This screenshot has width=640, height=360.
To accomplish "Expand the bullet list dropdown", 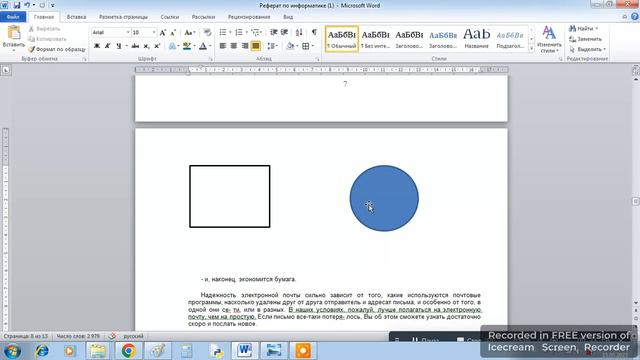I will click(230, 32).
